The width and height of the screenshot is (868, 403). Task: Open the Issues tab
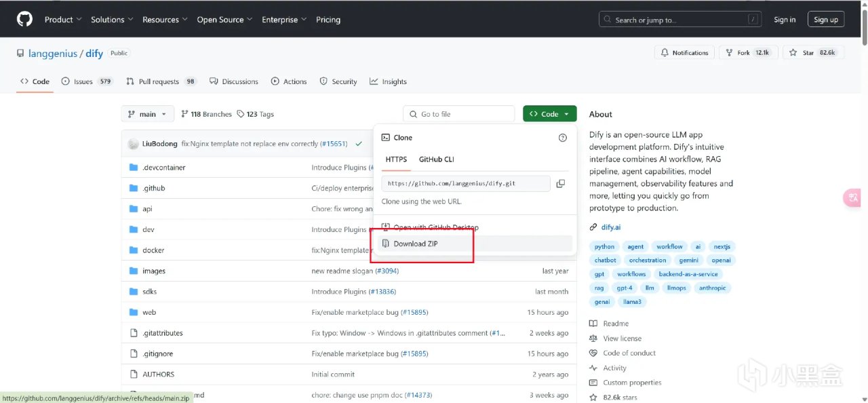coord(87,81)
